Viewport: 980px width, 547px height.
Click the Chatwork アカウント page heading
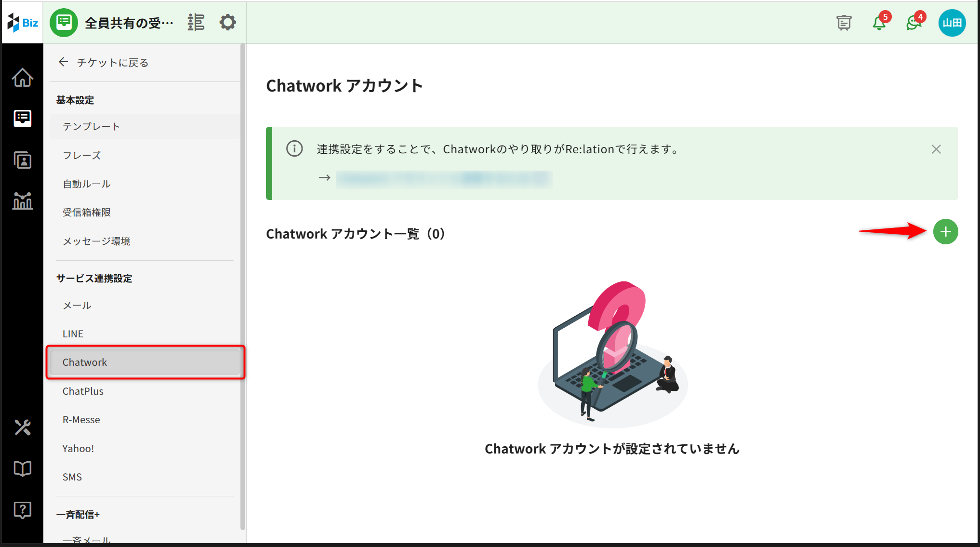pyautogui.click(x=344, y=86)
